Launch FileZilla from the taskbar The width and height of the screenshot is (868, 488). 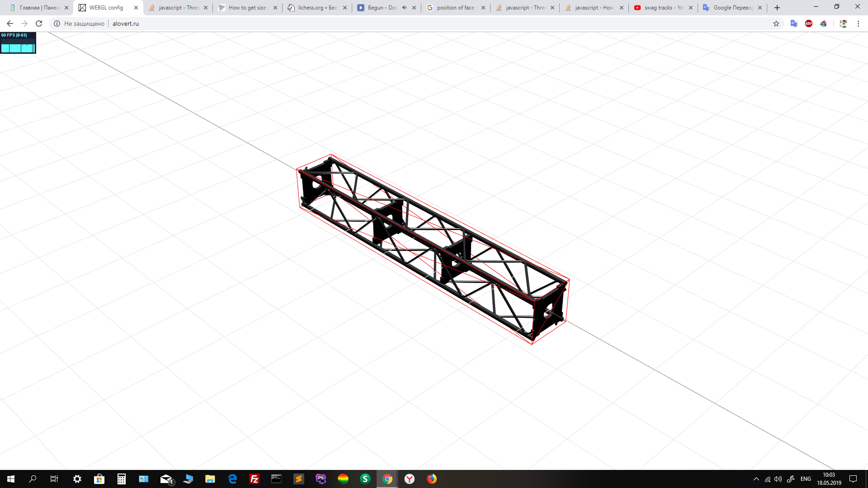(255, 479)
